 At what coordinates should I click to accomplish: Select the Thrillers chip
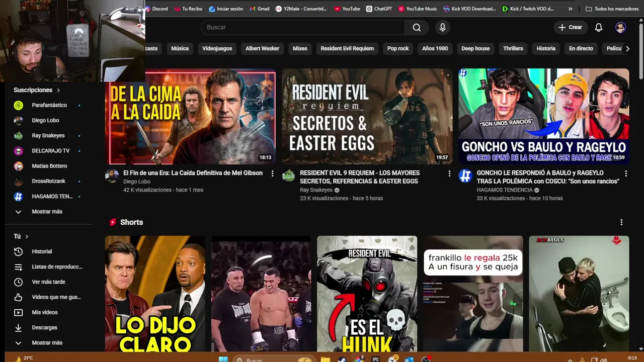(513, 48)
